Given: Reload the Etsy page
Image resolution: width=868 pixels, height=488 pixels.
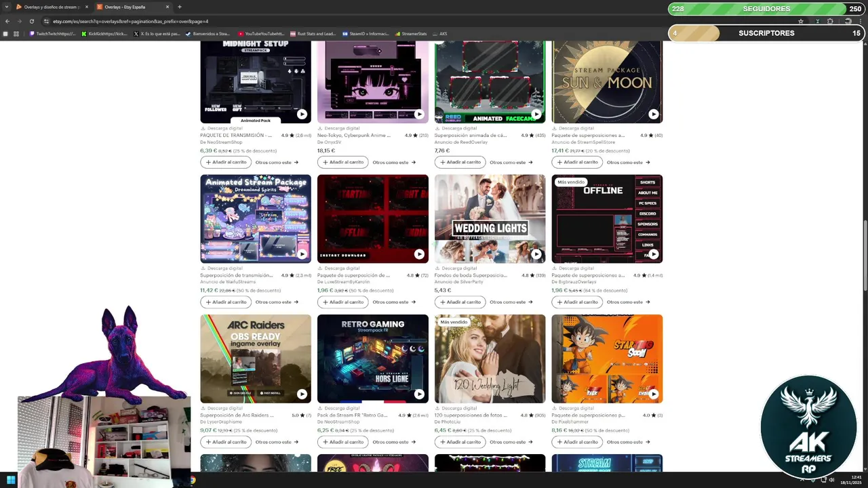Looking at the screenshot, I should pyautogui.click(x=32, y=21).
